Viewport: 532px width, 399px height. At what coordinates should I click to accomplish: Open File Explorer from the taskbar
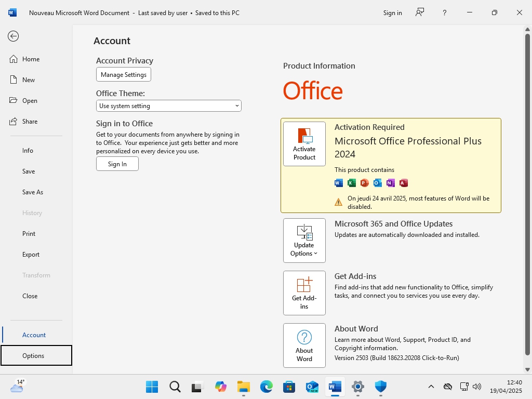click(244, 387)
